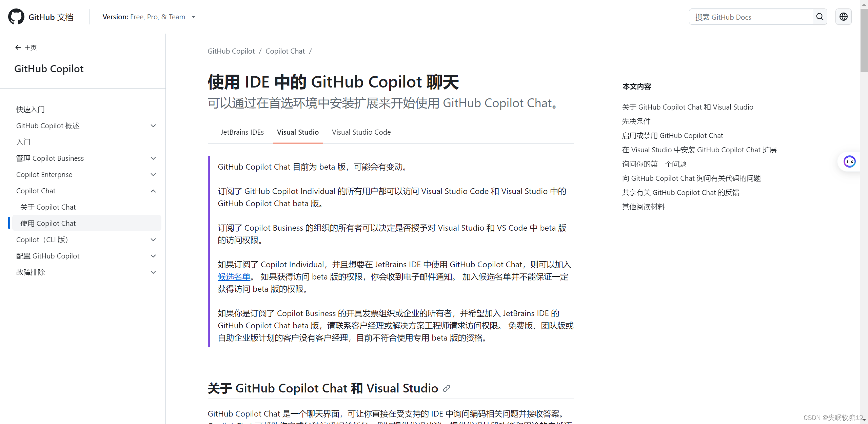The image size is (868, 424).
Task: Jump to 其他阅读材料 in contents
Action: click(x=644, y=207)
